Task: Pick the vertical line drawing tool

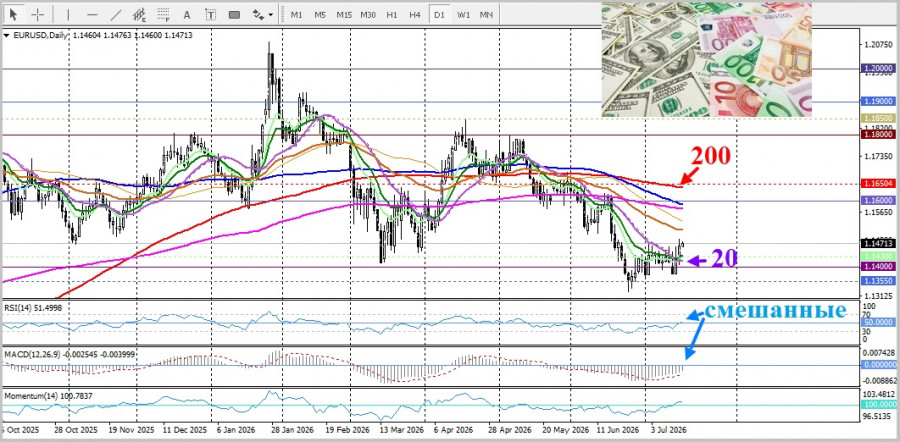Action: point(68,14)
